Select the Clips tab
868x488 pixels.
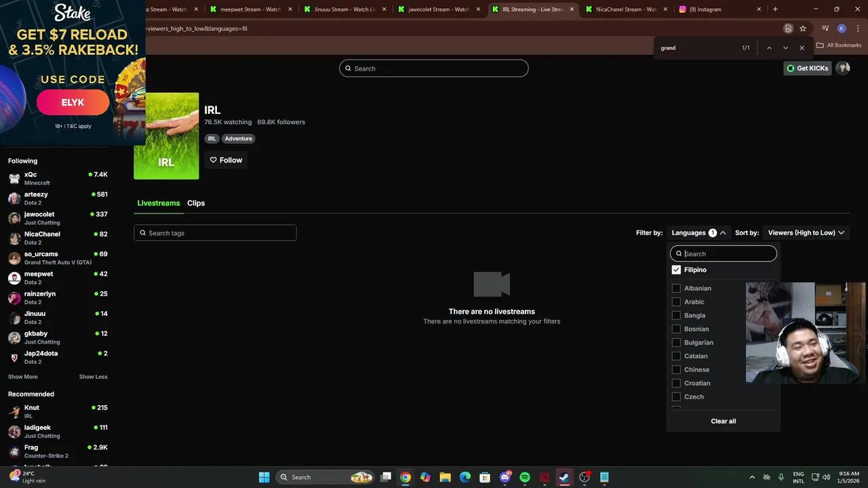(x=196, y=203)
